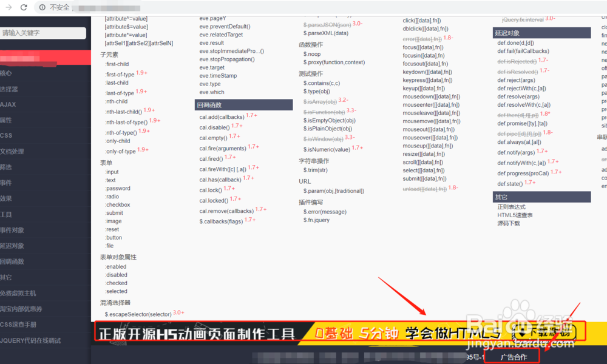Open the 筛选 sidebar item
This screenshot has width=607, height=364.
pos(6,167)
